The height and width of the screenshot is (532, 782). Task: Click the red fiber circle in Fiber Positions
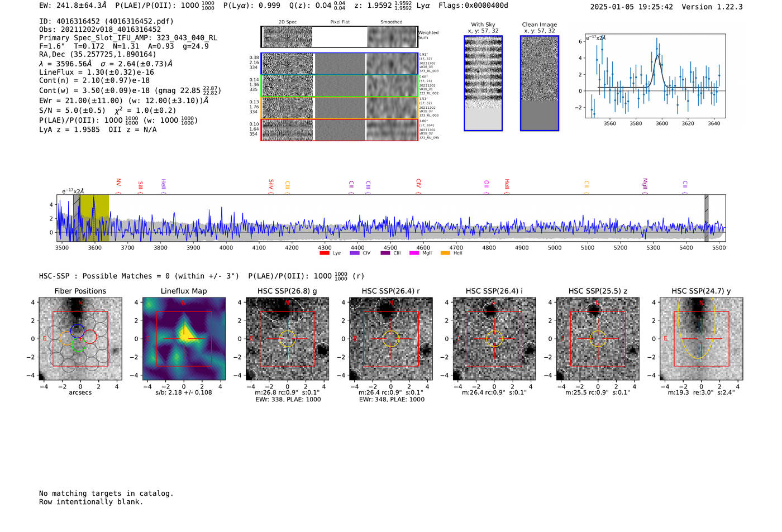pyautogui.click(x=90, y=337)
